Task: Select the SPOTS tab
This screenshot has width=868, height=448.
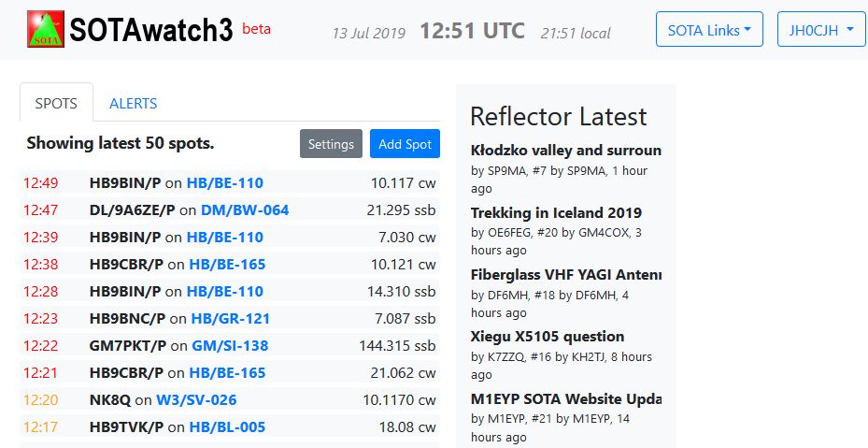Action: coord(56,103)
